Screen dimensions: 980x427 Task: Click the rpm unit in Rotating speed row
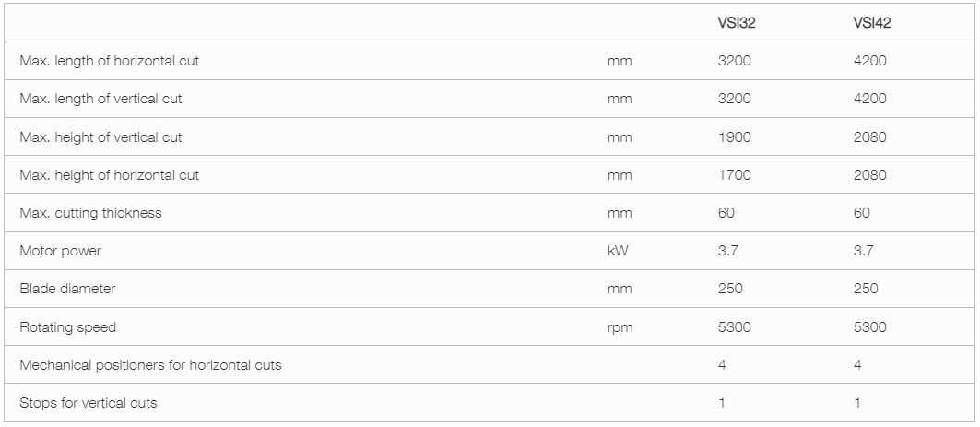tap(620, 327)
